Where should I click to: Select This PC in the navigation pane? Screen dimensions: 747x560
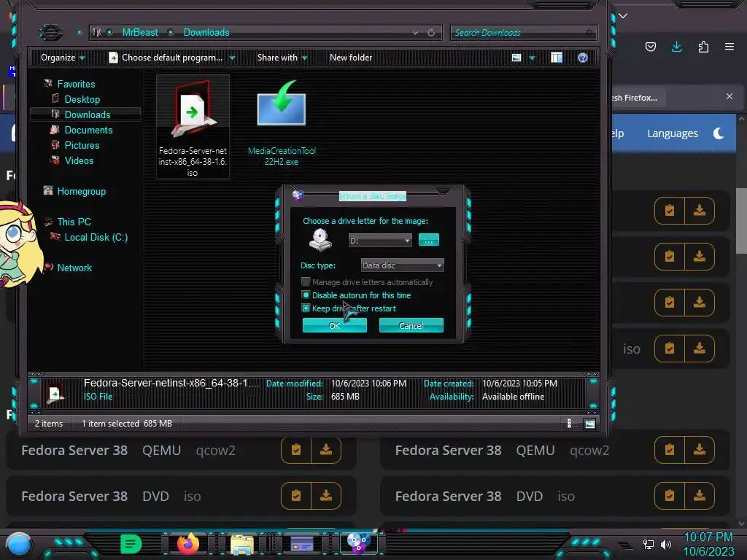pos(74,222)
